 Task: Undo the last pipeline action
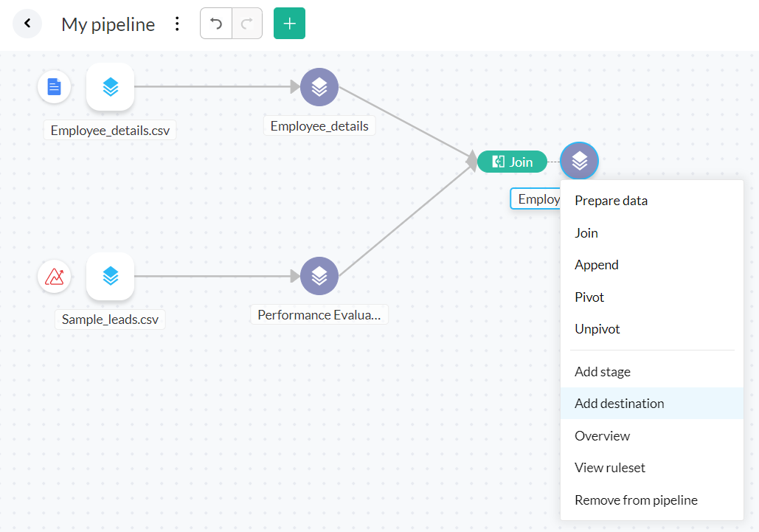tap(216, 23)
